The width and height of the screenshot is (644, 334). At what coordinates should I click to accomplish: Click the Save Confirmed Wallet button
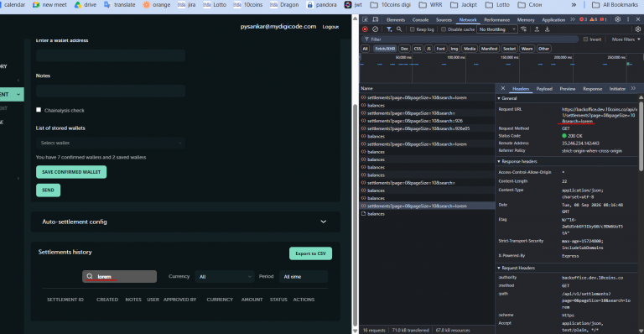coord(71,172)
